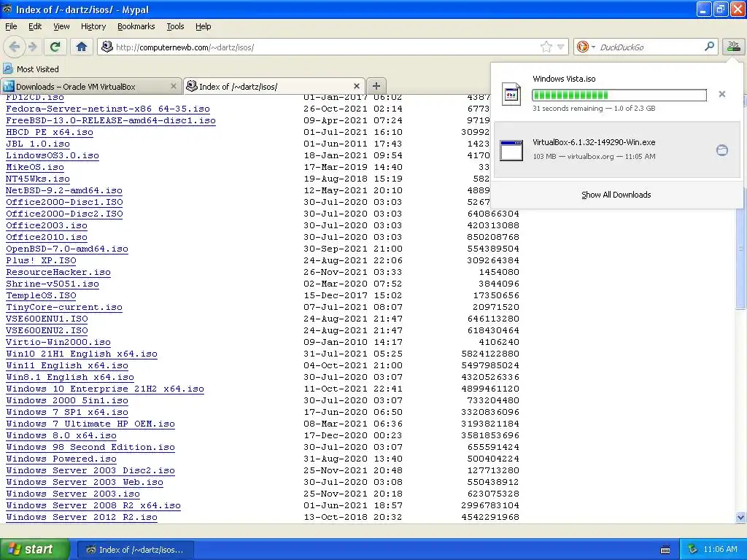Click the page scrollbar down arrow

(x=740, y=517)
